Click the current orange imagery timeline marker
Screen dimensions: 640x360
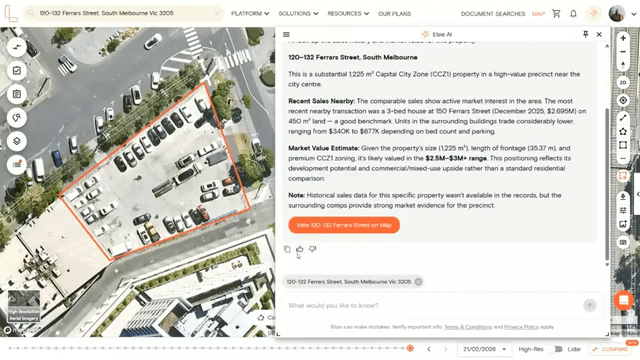410,348
